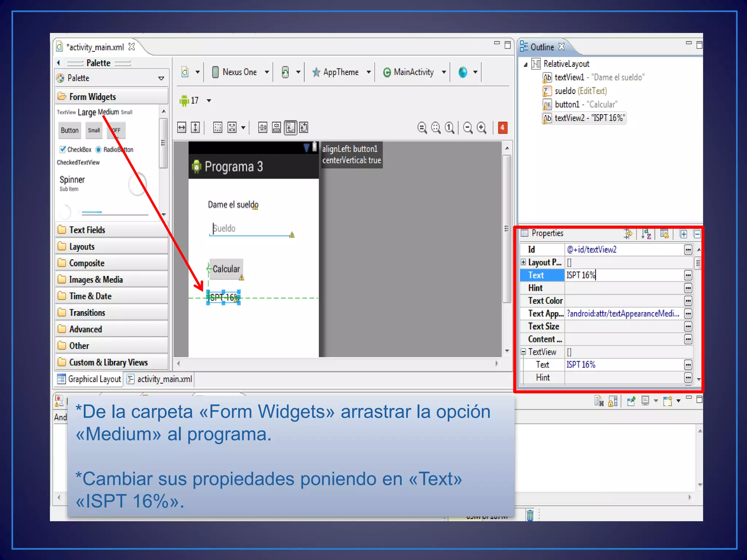This screenshot has height=560, width=747.
Task: Open the ellipsis editor for Text Color
Action: 688,301
